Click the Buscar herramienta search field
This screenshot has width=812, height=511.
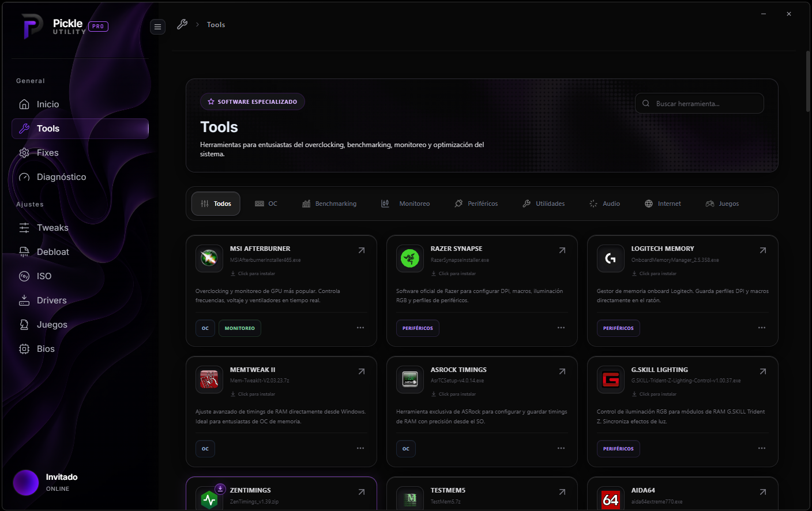[700, 104]
